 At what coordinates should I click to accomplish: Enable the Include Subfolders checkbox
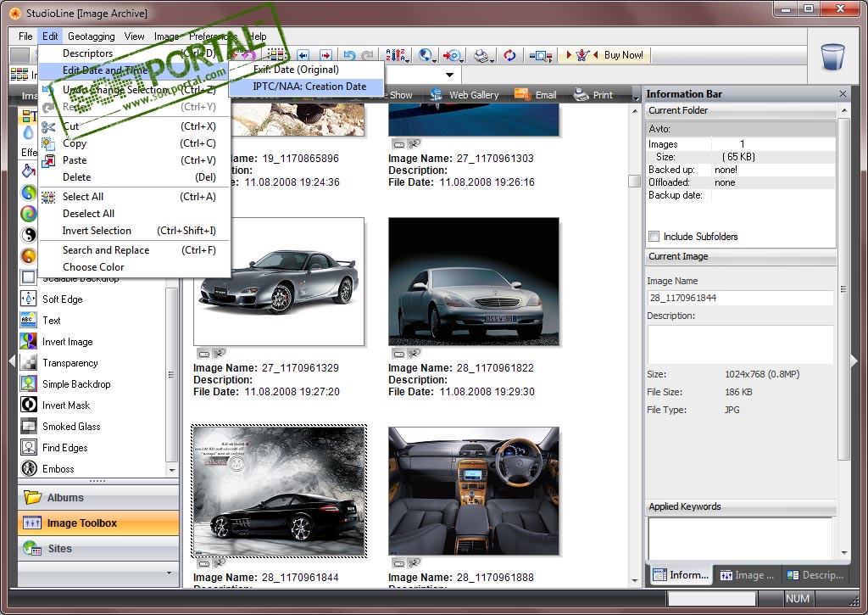point(654,237)
